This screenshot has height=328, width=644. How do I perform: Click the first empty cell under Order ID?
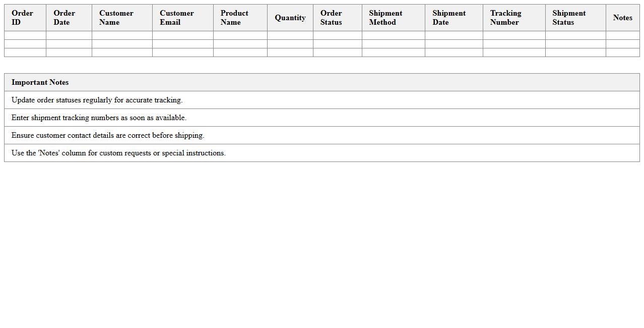pyautogui.click(x=25, y=35)
